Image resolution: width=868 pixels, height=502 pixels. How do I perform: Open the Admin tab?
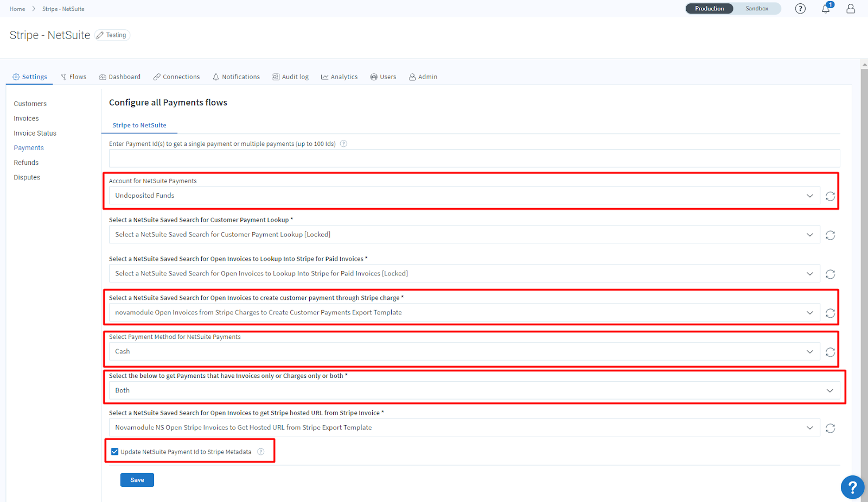coord(423,77)
